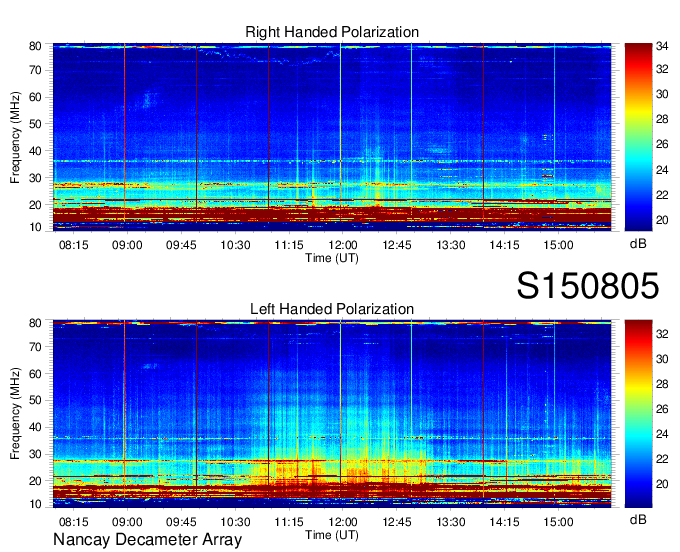Click the 14:15 tick under Left Handed plot

click(x=505, y=522)
